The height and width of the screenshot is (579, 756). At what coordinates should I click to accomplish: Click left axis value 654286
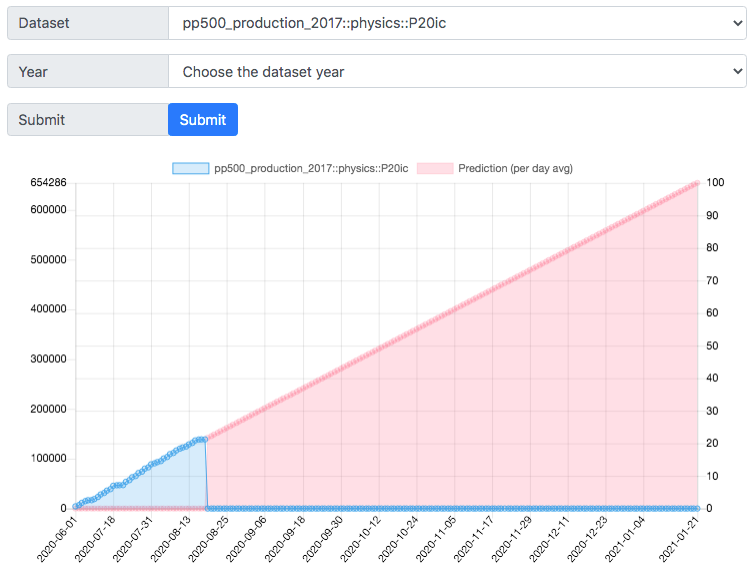click(x=48, y=182)
